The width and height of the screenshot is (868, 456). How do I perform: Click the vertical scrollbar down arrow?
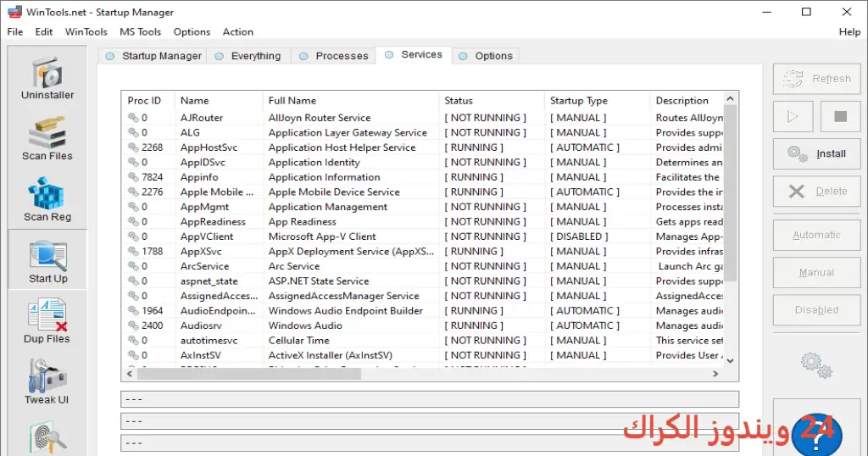click(730, 361)
